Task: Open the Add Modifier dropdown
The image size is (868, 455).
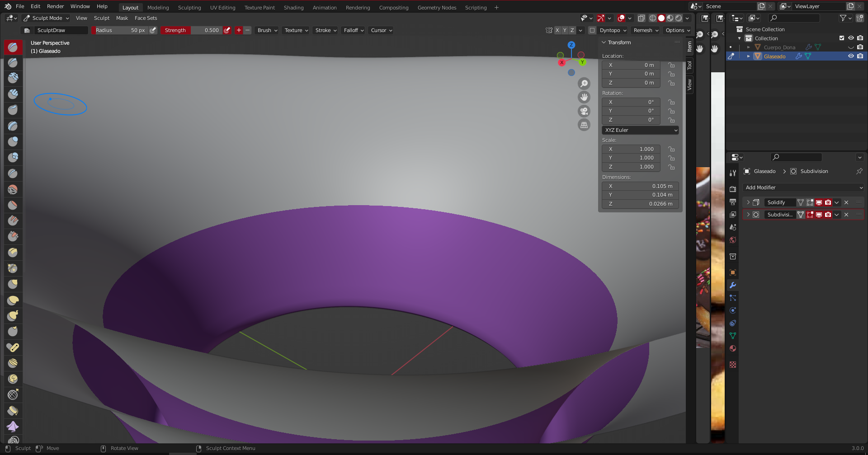Action: [x=803, y=188]
